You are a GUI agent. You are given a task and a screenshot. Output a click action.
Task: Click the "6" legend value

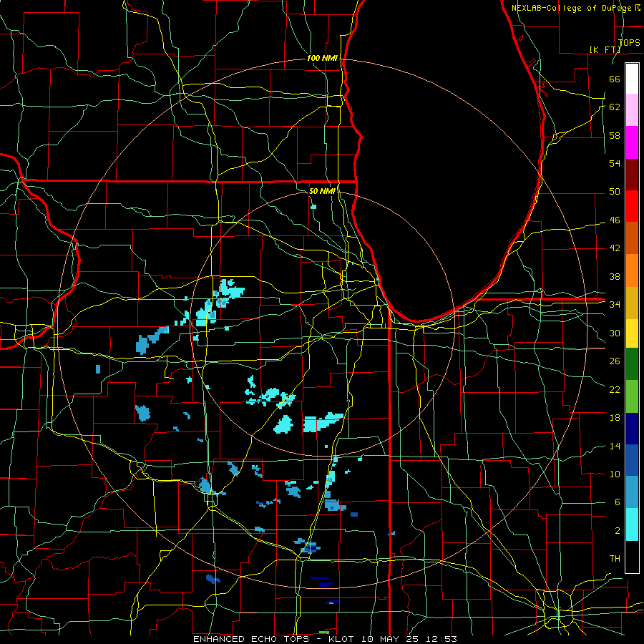(x=618, y=502)
